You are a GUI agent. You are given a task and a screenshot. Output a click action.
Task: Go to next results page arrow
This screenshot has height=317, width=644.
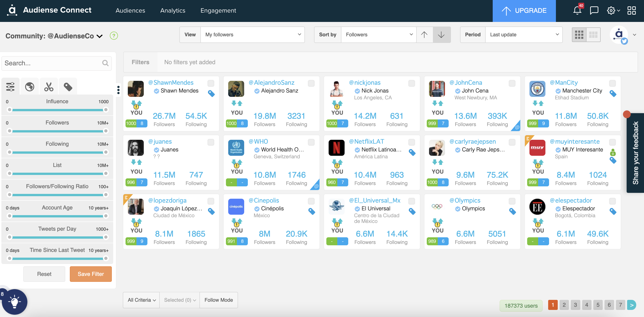[x=631, y=305]
